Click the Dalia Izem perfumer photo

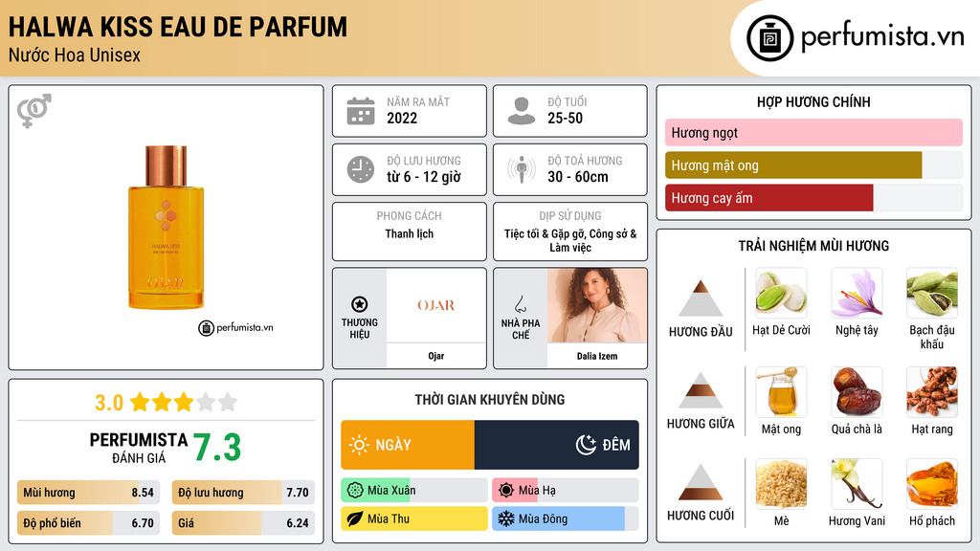(597, 305)
